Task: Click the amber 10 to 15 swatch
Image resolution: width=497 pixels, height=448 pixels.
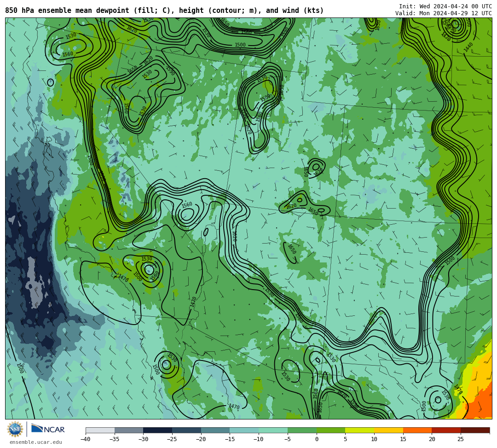Action: [388, 430]
